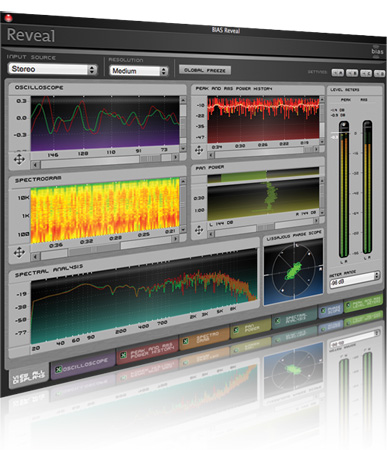Click the Oscilloscope scroll-left arrow
Viewport: 387px width, 450px height.
tap(35, 165)
